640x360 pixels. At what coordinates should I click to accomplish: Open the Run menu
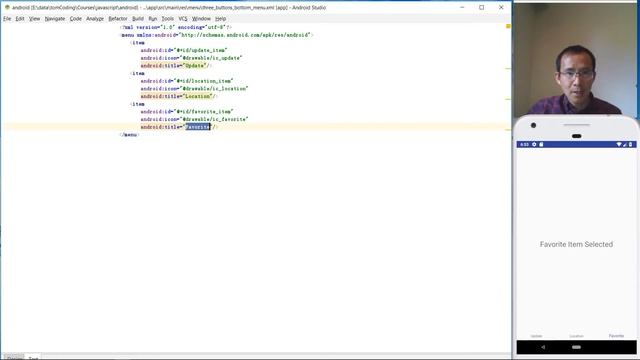(x=153, y=19)
